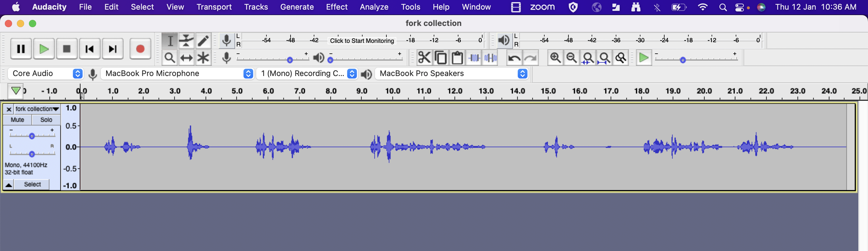The height and width of the screenshot is (251, 868).
Task: Undo the last action
Action: (x=514, y=58)
